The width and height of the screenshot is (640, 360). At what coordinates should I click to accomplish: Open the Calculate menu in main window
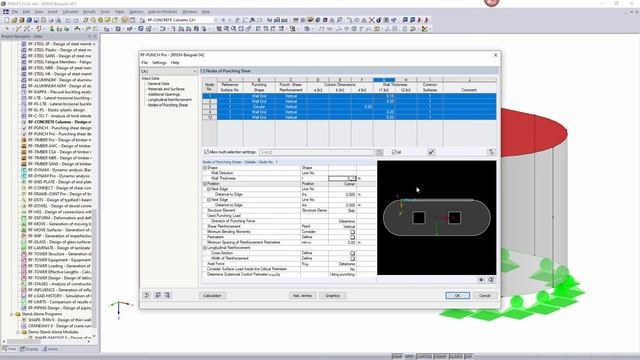(x=70, y=12)
